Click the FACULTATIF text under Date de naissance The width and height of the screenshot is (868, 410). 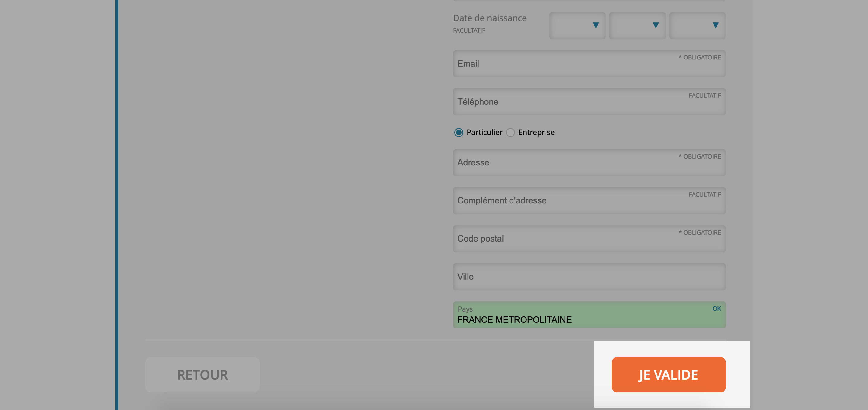469,30
